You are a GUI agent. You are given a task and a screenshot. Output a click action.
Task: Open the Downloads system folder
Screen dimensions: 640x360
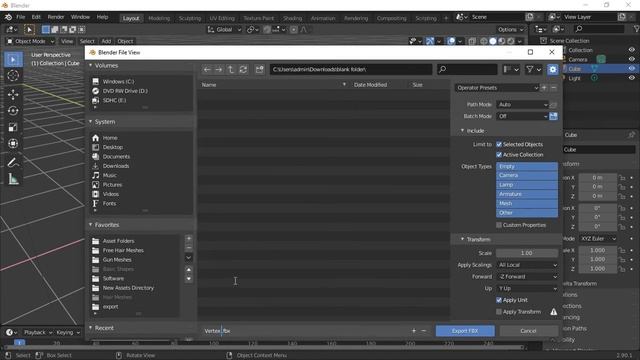[116, 166]
